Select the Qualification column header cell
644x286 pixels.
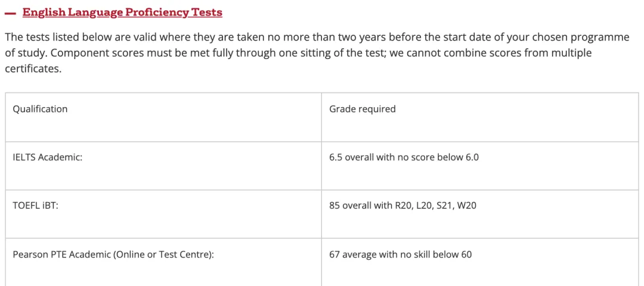click(x=163, y=117)
